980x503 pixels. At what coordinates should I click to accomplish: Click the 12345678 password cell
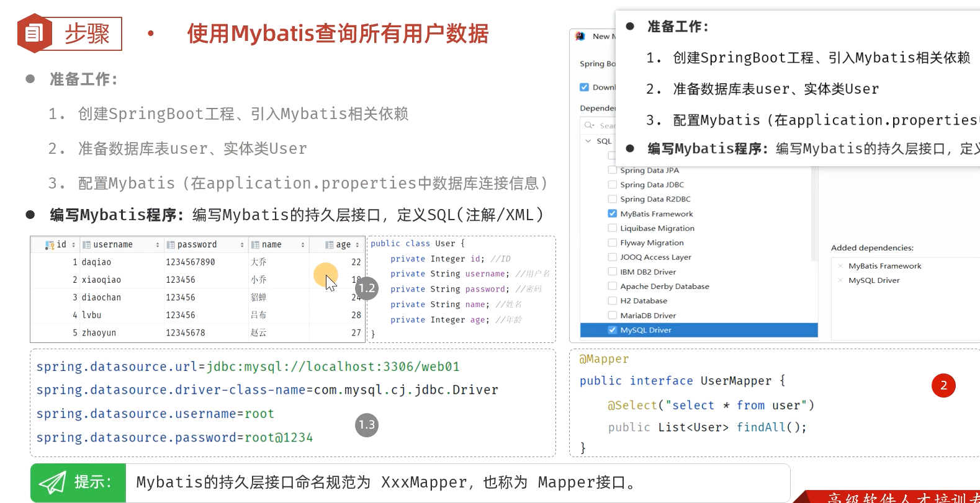[186, 333]
